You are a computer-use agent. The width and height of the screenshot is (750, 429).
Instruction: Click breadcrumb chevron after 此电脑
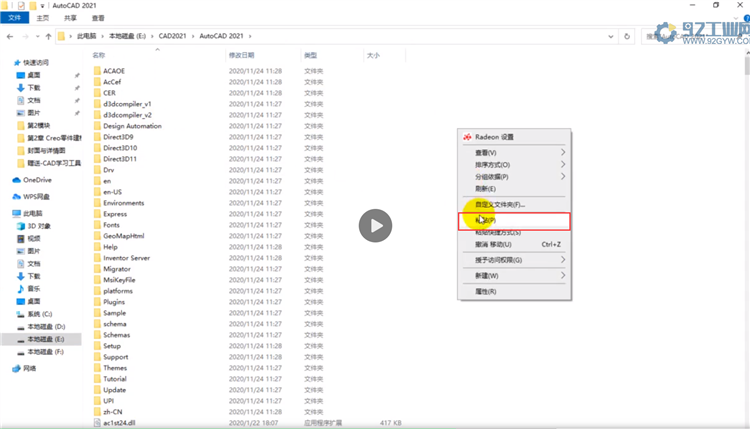102,36
